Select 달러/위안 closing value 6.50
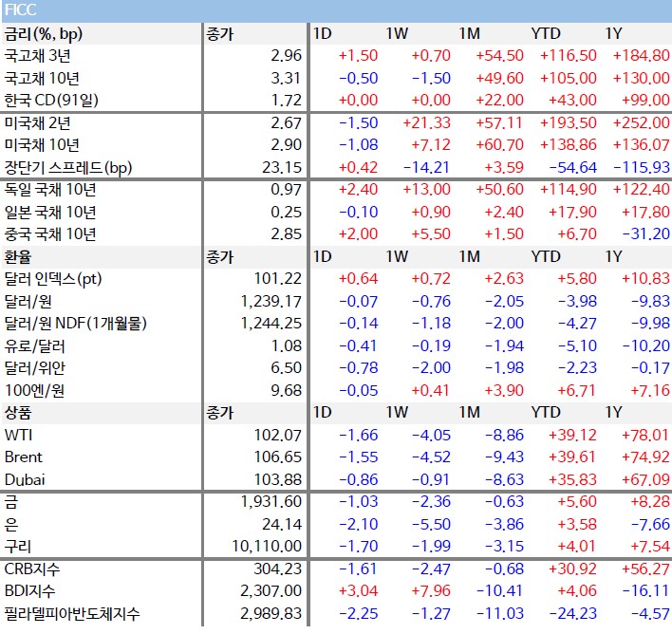 pyautogui.click(x=286, y=368)
